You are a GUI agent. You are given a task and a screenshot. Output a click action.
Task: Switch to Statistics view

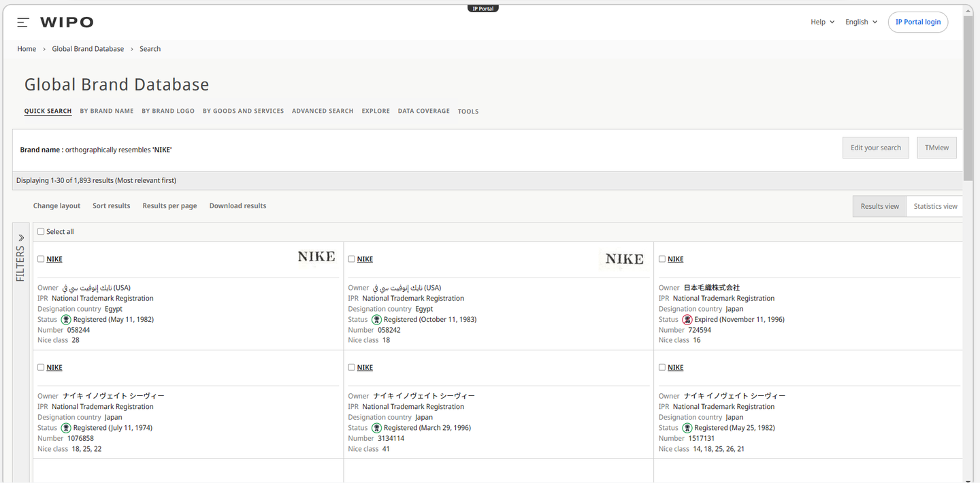(x=935, y=206)
